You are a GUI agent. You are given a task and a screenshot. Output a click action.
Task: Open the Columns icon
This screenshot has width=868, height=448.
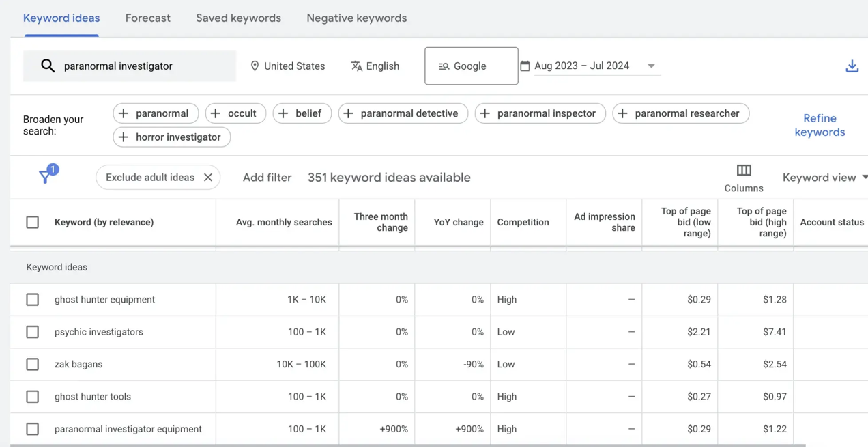(744, 170)
